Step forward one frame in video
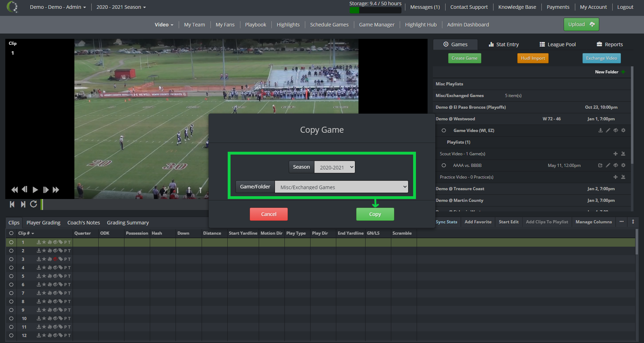 [x=46, y=190]
